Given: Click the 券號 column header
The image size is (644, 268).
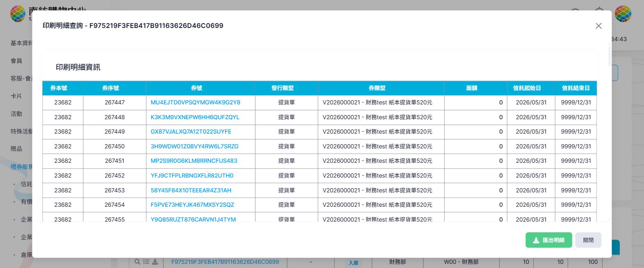Looking at the screenshot, I should (200, 88).
